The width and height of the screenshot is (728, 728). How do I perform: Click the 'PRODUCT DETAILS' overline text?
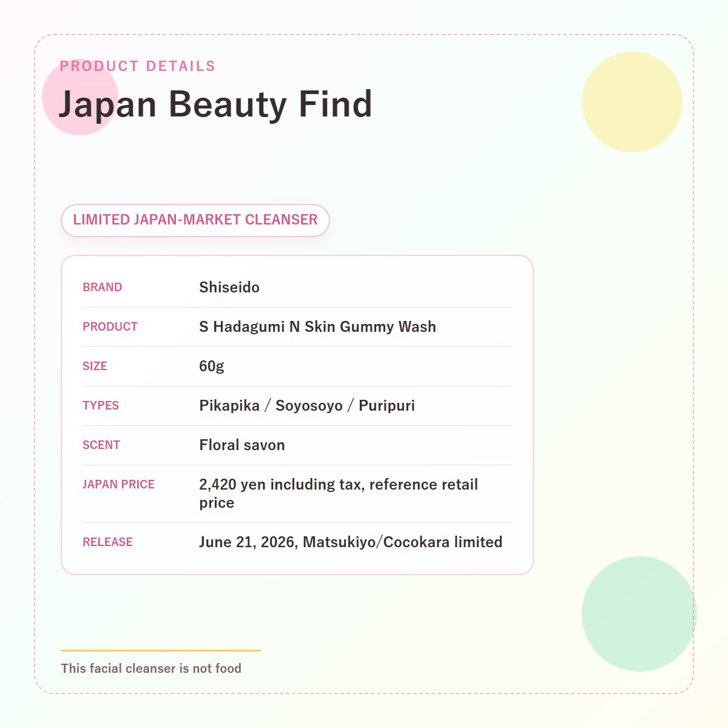tap(138, 66)
